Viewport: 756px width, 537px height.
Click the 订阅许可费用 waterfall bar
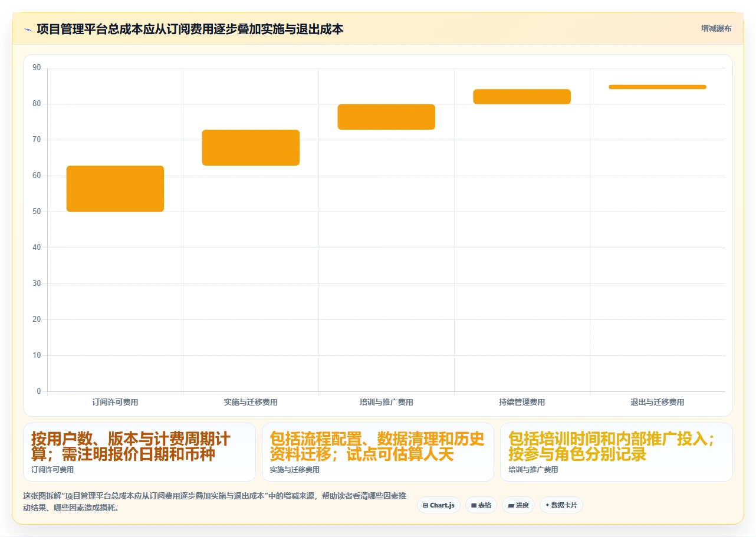click(x=115, y=189)
